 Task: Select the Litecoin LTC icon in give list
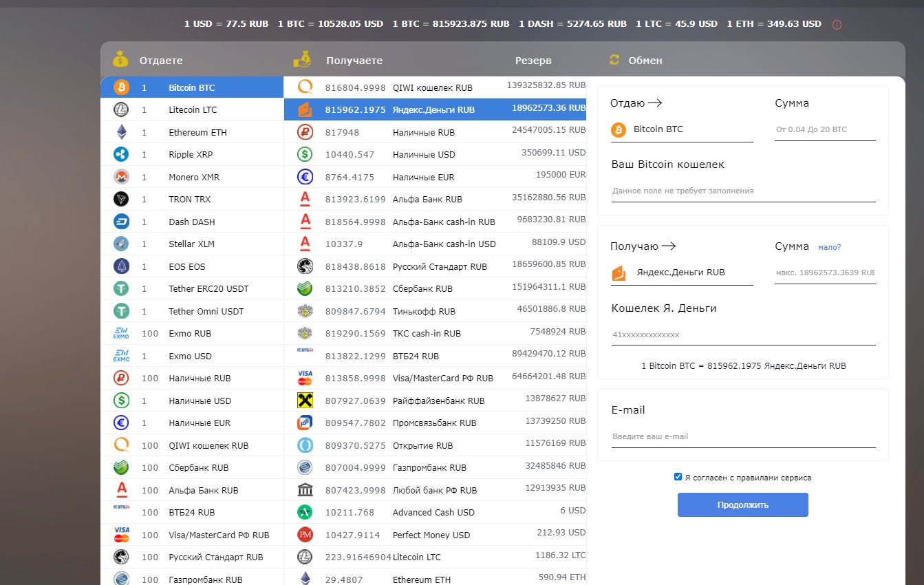(x=121, y=109)
